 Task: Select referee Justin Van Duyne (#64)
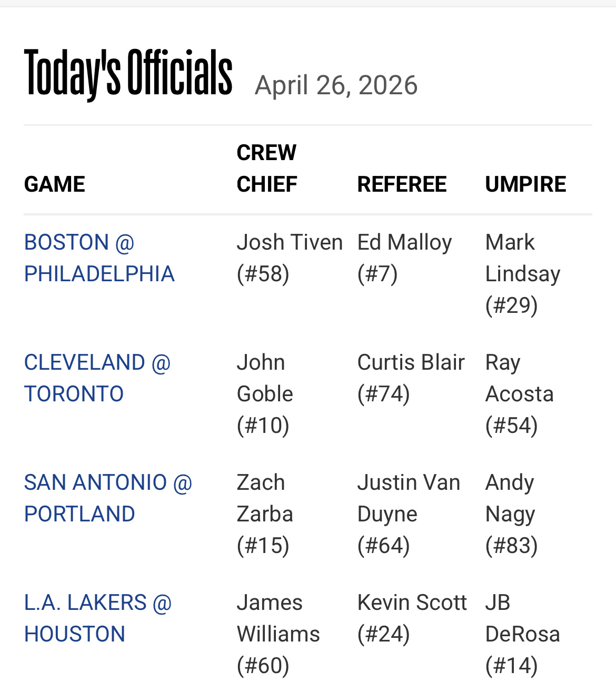409,514
